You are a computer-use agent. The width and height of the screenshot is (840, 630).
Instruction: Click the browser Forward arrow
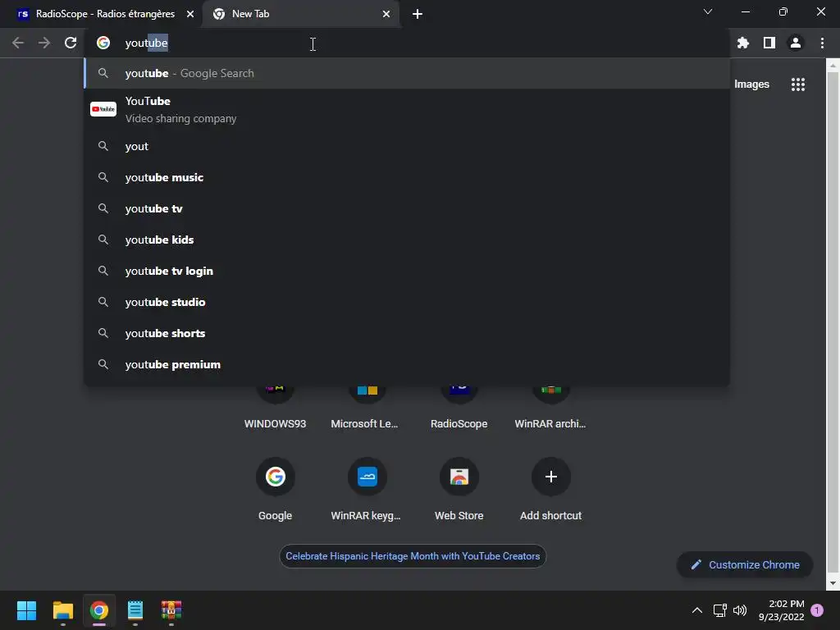(x=44, y=43)
